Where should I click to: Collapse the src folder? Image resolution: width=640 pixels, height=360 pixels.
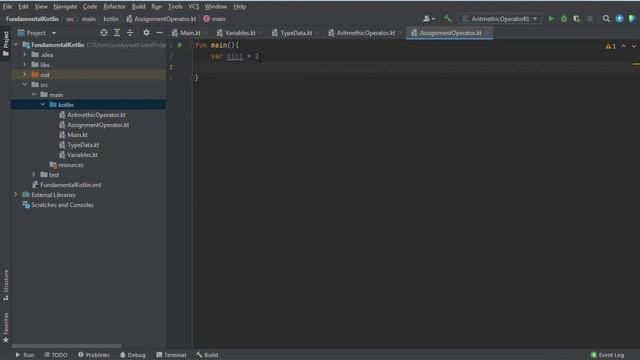coord(24,84)
